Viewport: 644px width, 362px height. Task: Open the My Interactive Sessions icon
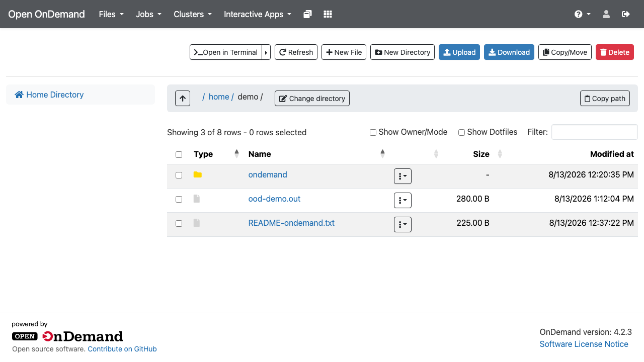[308, 14]
